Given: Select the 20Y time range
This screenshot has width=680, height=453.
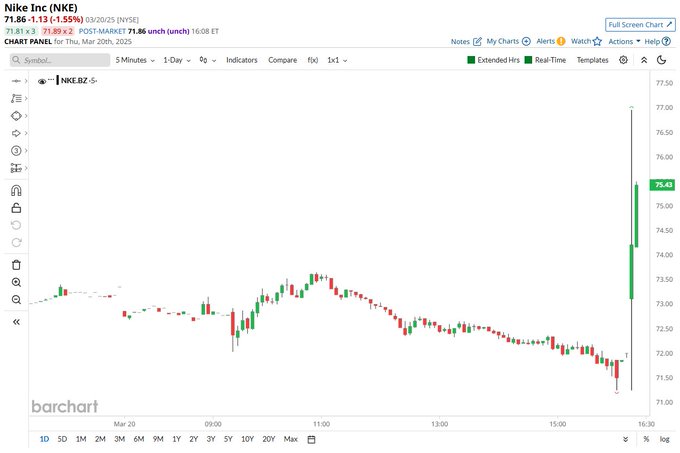Looking at the screenshot, I should click(x=269, y=439).
